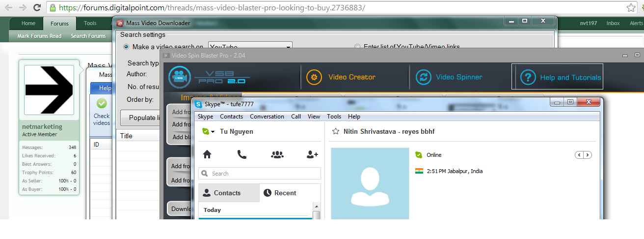Open the View menu in Skype
Image resolution: width=644 pixels, height=239 pixels.
pyautogui.click(x=314, y=117)
